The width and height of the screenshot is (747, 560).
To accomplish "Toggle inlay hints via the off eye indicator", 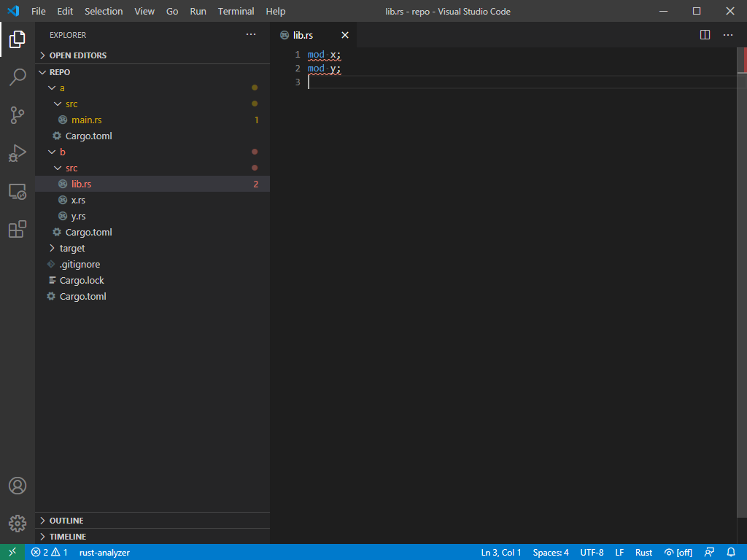I will tap(678, 552).
